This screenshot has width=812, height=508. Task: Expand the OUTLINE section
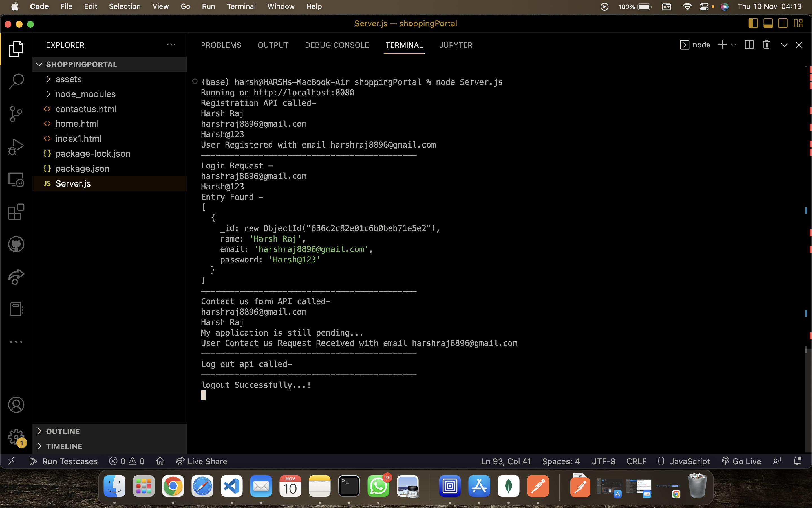(109, 432)
